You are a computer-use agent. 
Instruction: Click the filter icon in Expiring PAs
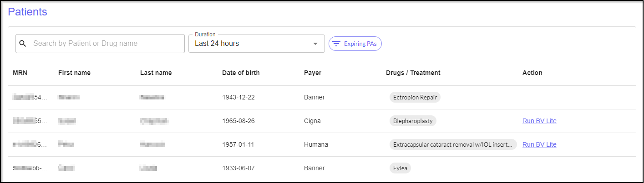(336, 44)
